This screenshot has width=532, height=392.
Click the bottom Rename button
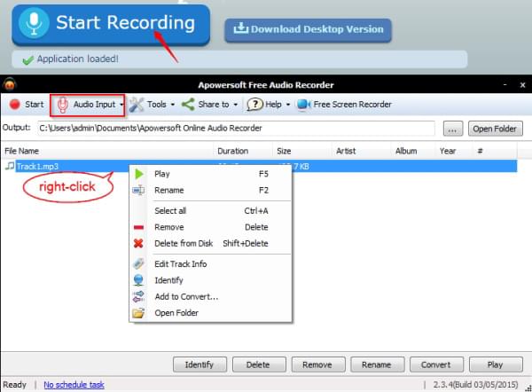[377, 365]
